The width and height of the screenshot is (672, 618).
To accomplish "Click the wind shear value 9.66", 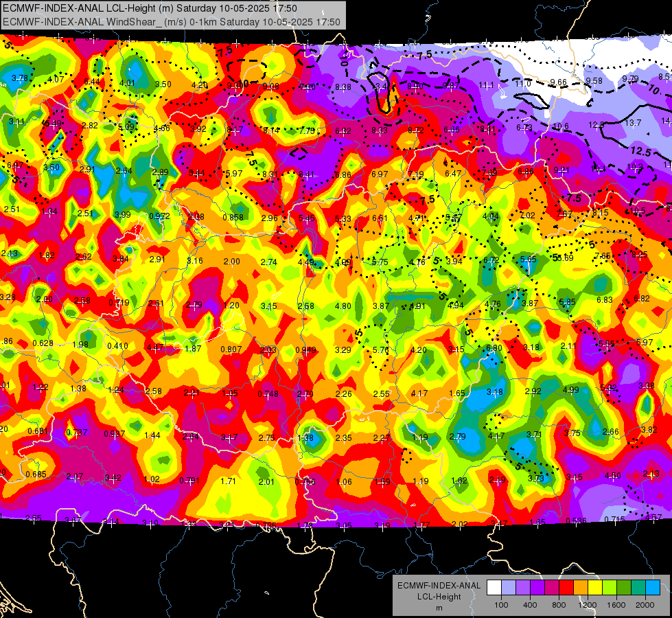I will [x=559, y=82].
